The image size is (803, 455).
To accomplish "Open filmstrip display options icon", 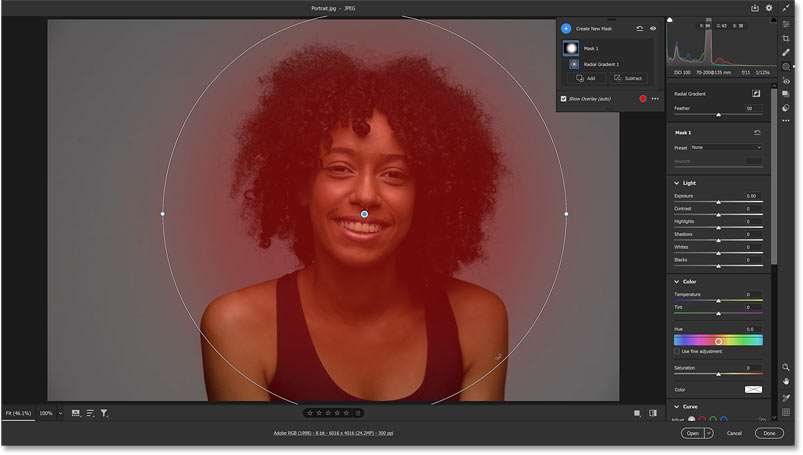I will [76, 413].
